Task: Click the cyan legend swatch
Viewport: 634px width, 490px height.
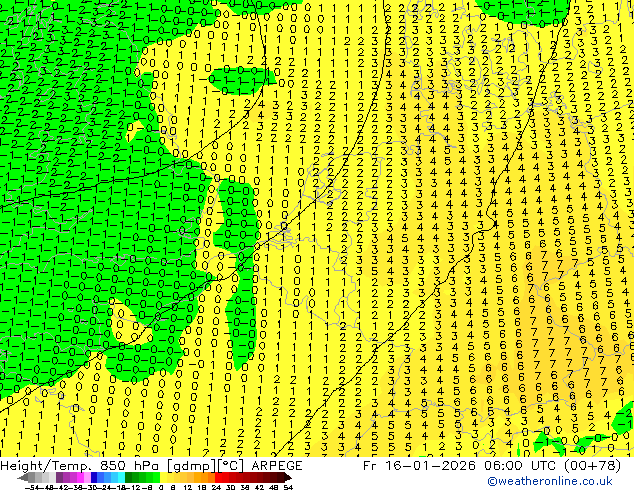Action: tap(121, 477)
